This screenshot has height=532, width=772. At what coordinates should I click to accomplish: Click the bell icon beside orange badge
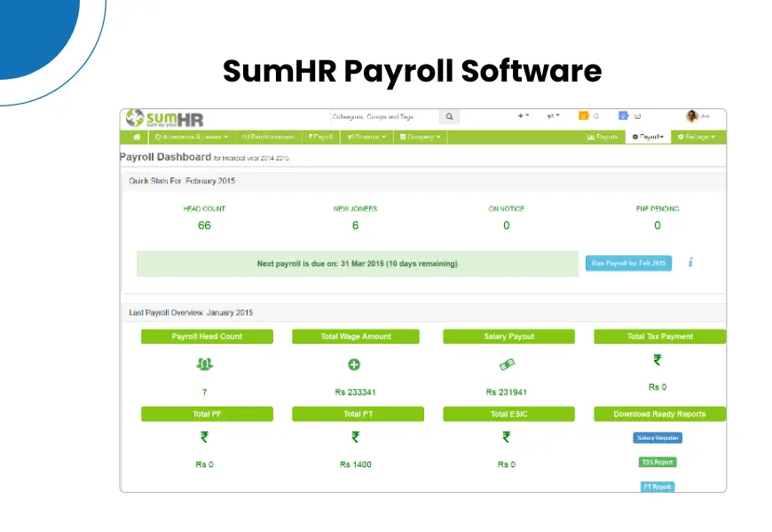coord(596,116)
